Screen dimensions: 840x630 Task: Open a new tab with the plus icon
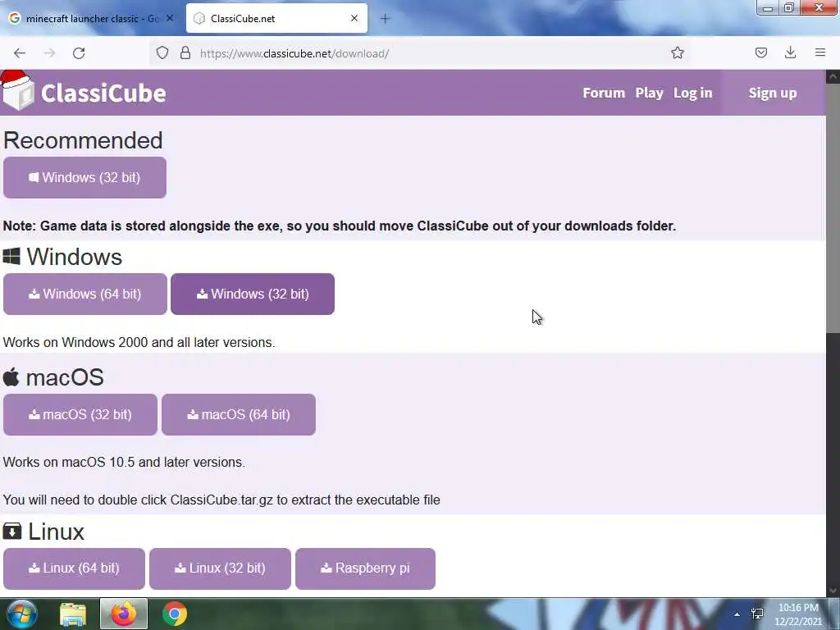(x=386, y=19)
